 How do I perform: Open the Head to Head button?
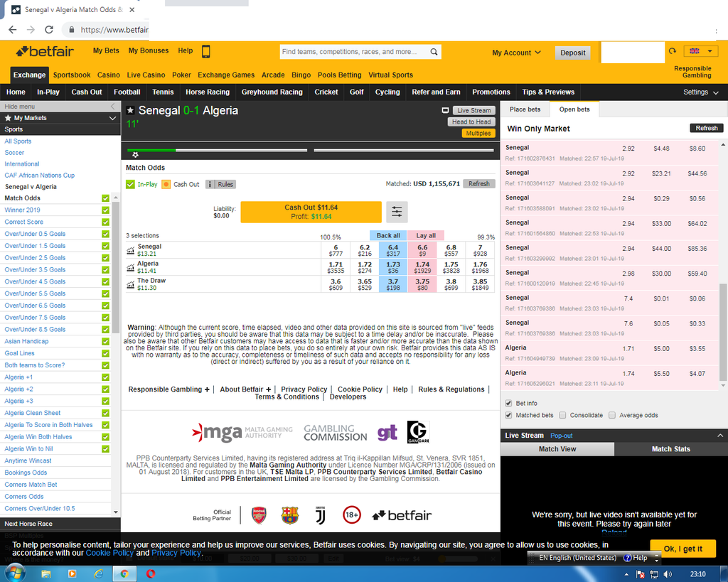click(471, 122)
